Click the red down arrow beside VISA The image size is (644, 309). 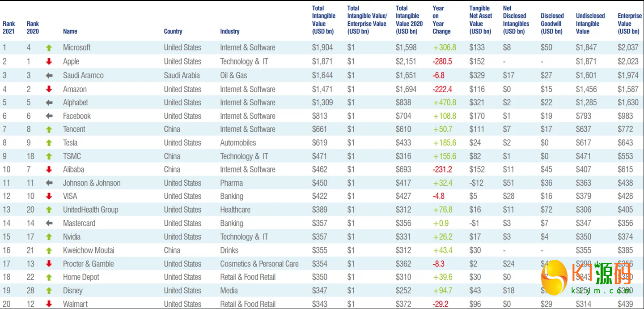(x=49, y=196)
